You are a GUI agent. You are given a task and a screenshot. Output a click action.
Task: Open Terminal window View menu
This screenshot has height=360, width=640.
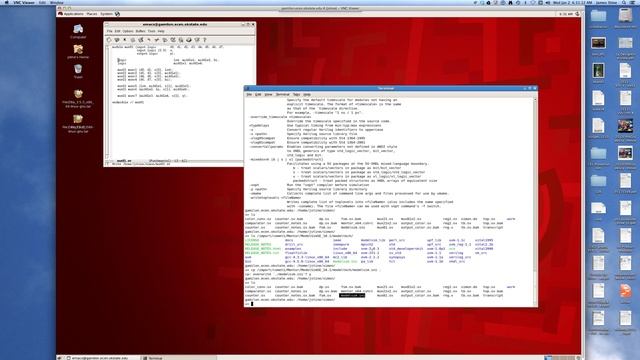click(268, 94)
